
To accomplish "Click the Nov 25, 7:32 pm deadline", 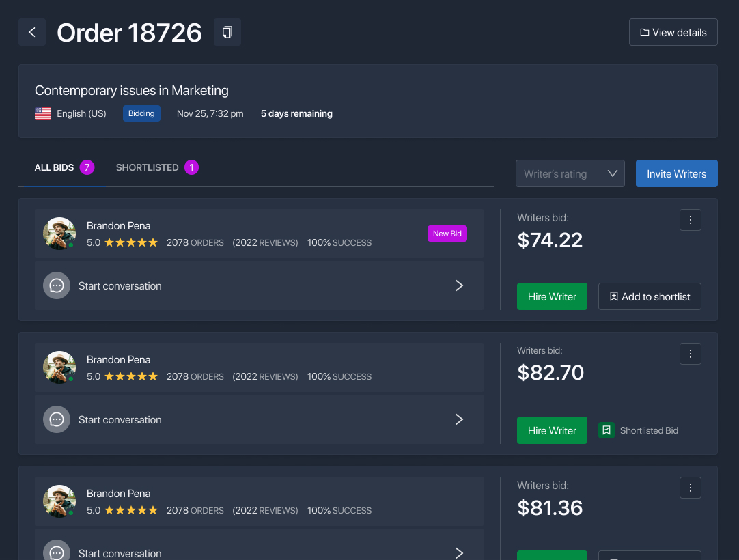I will [x=210, y=113].
